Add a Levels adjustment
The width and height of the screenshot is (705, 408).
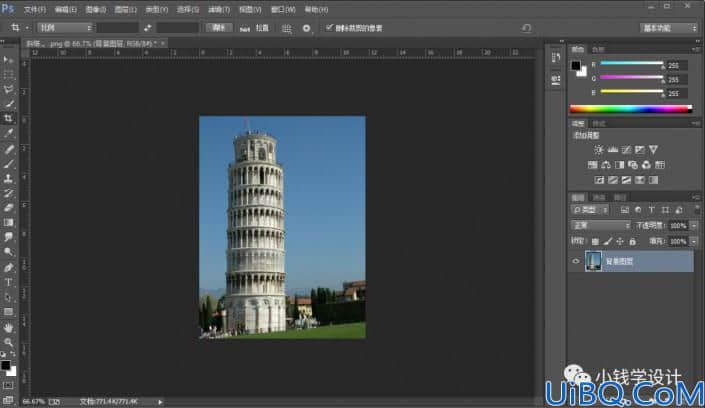click(612, 150)
